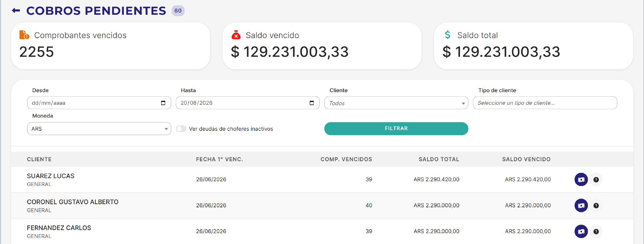Sort by SALDO VENCIDO column header
The width and height of the screenshot is (644, 244).
pos(526,159)
